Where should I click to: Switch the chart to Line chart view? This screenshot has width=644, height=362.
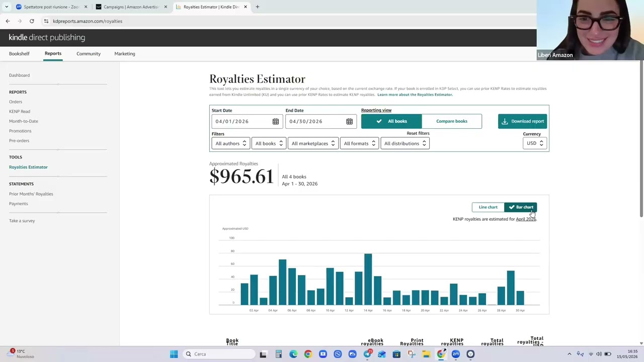pyautogui.click(x=488, y=207)
